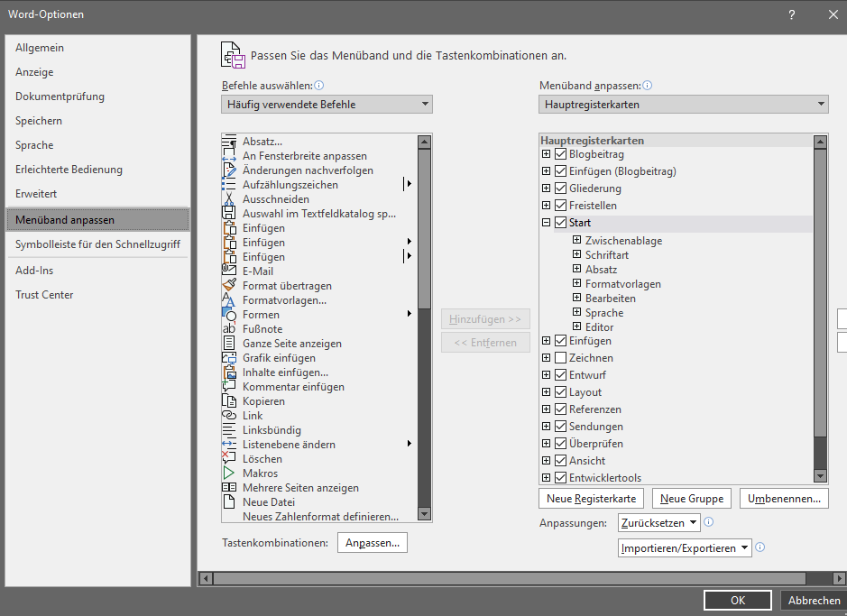The image size is (847, 616).
Task: Click the Link chain icon
Action: tap(229, 416)
